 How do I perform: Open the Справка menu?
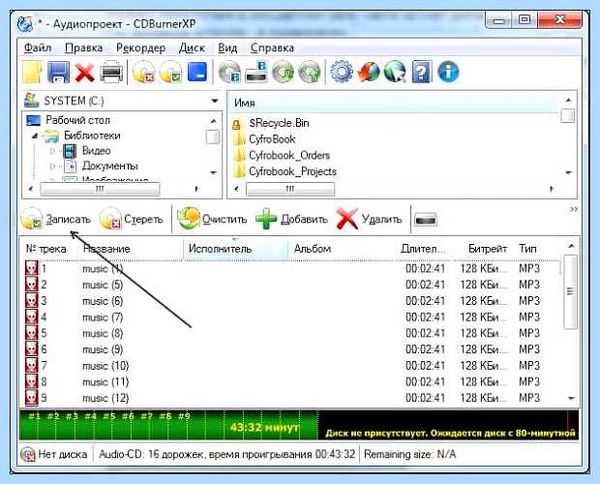pos(272,48)
